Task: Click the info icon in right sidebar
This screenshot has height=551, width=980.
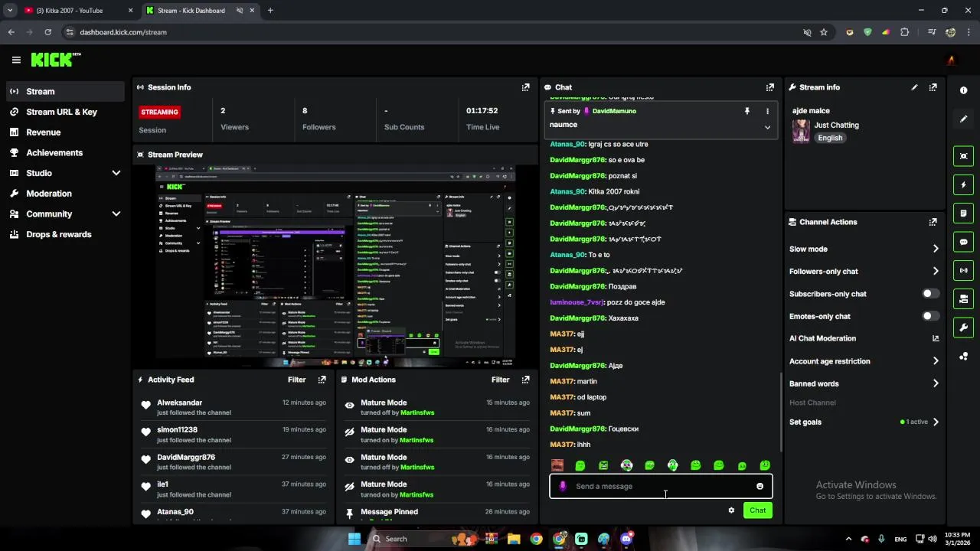Action: coord(963,90)
